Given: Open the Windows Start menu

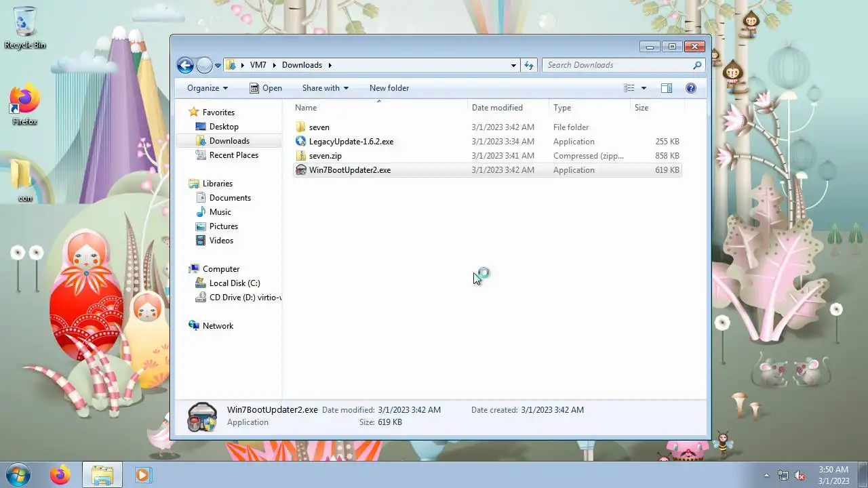Looking at the screenshot, I should pyautogui.click(x=18, y=475).
